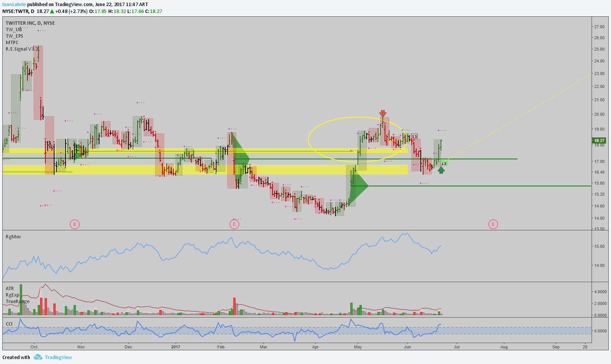The height and width of the screenshot is (364, 611).
Task: Click the C:18.27 close value in header
Action: (x=154, y=11)
